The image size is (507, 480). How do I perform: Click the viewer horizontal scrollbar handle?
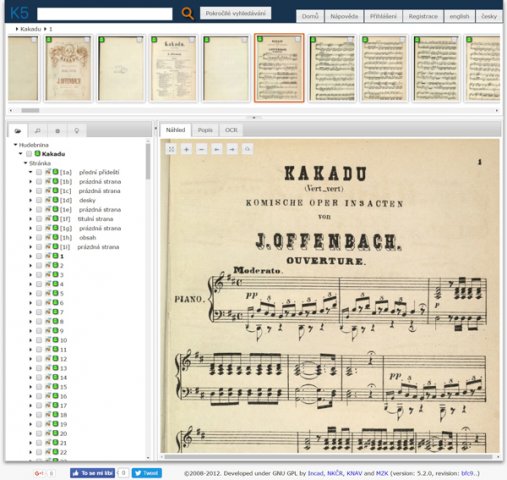click(328, 457)
